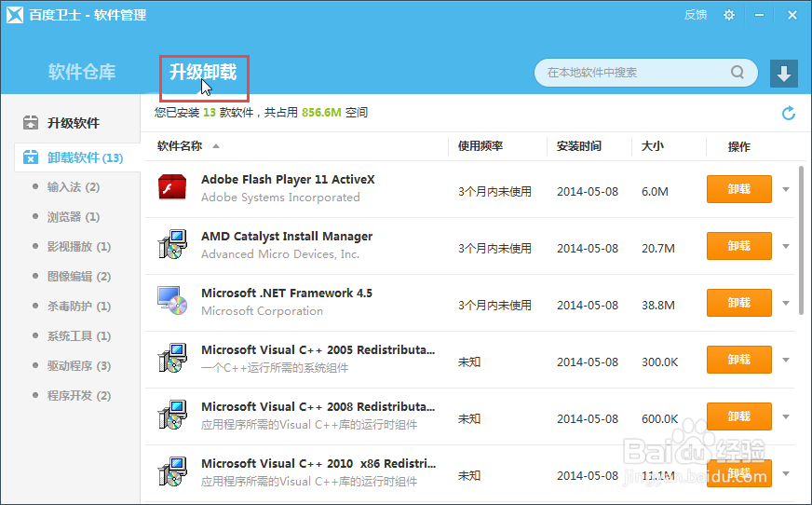
Task: Click the 600.0K size value
Action: [x=659, y=419]
